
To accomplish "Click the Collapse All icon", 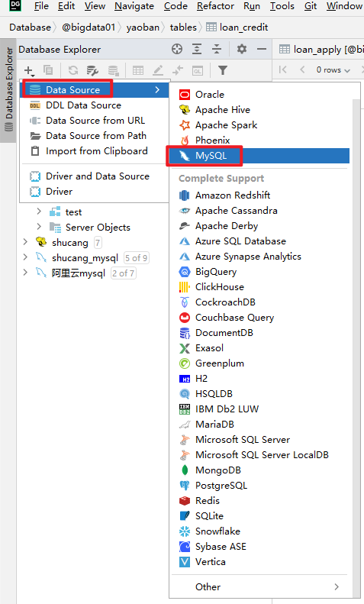I will pos(217,49).
